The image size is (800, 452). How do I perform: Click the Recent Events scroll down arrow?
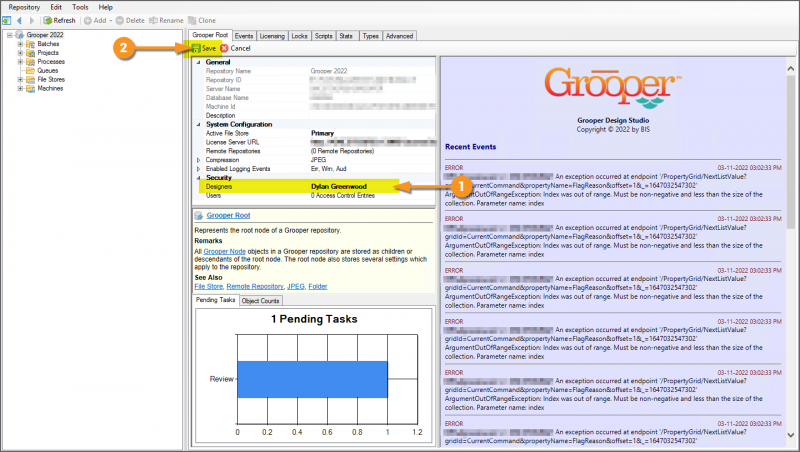point(790,435)
